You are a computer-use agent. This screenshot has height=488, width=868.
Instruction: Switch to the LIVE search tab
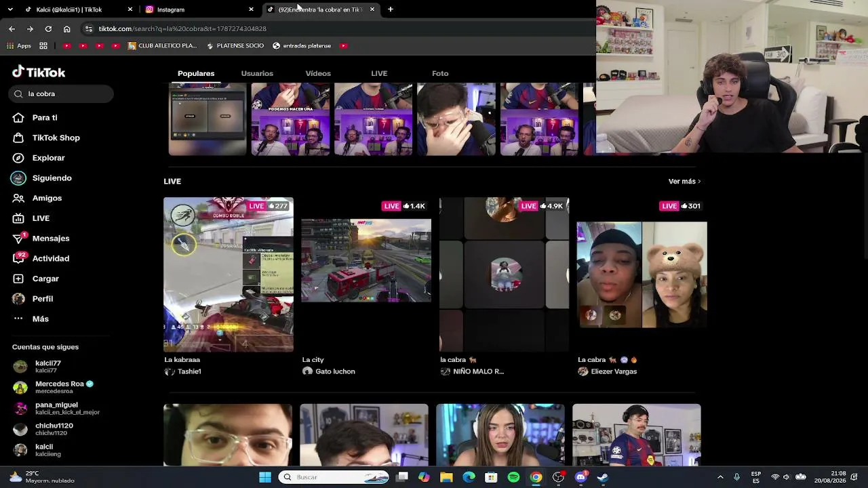point(379,73)
